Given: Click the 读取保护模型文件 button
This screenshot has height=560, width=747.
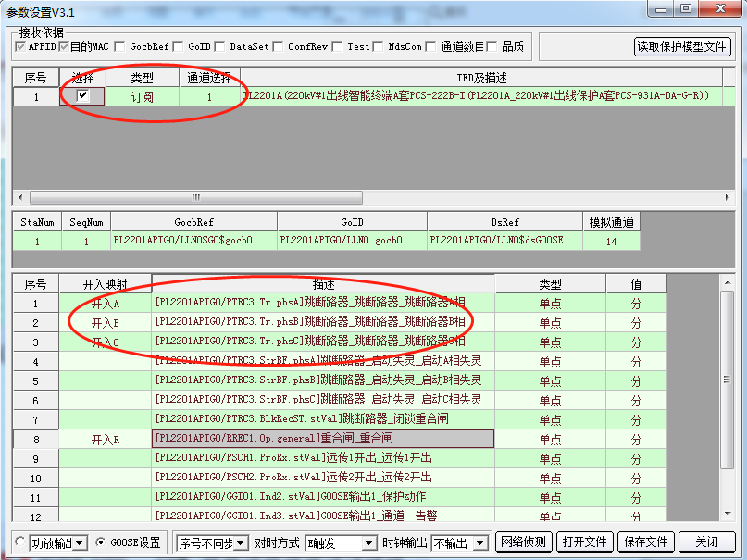Looking at the screenshot, I should 682,46.
